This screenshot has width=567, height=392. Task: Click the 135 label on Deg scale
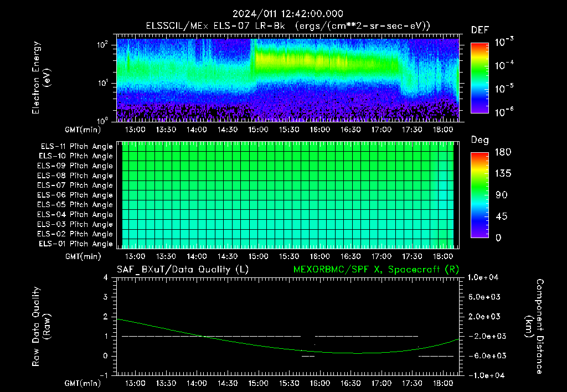[x=503, y=173]
